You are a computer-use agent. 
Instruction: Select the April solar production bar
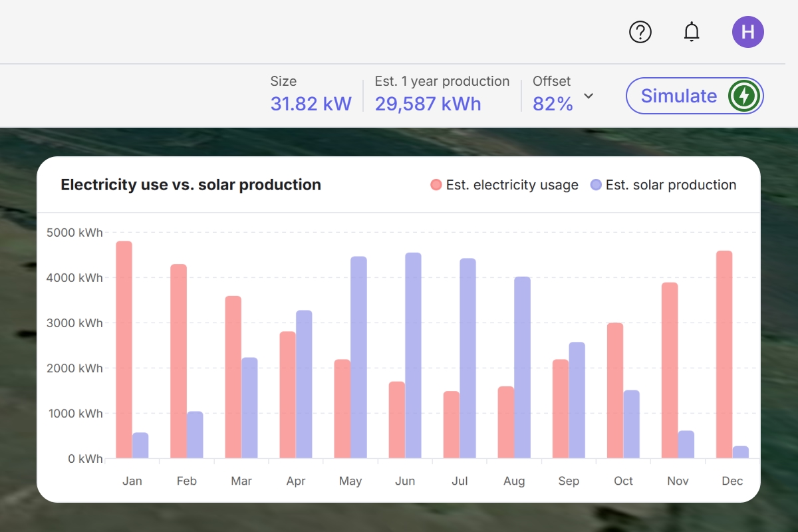tap(304, 384)
